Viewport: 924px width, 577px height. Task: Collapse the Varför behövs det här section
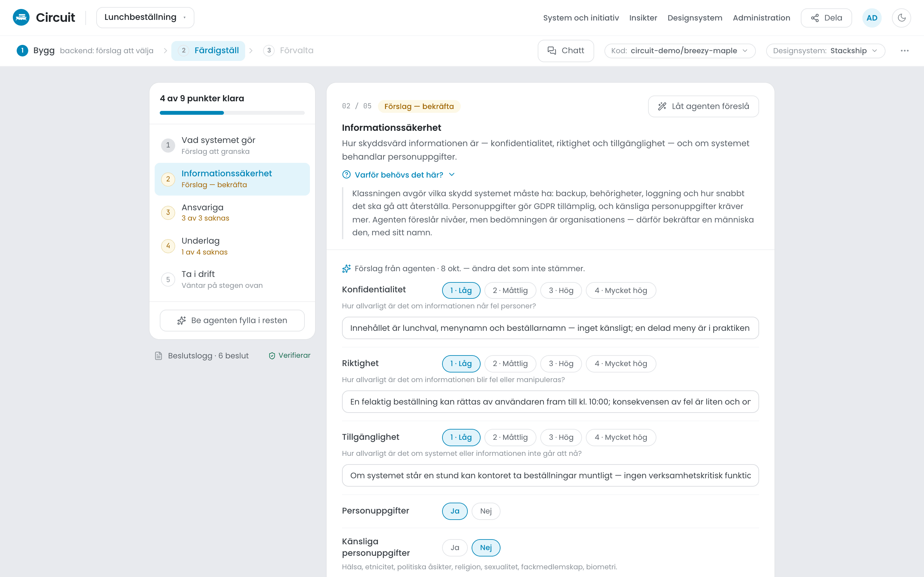(398, 175)
